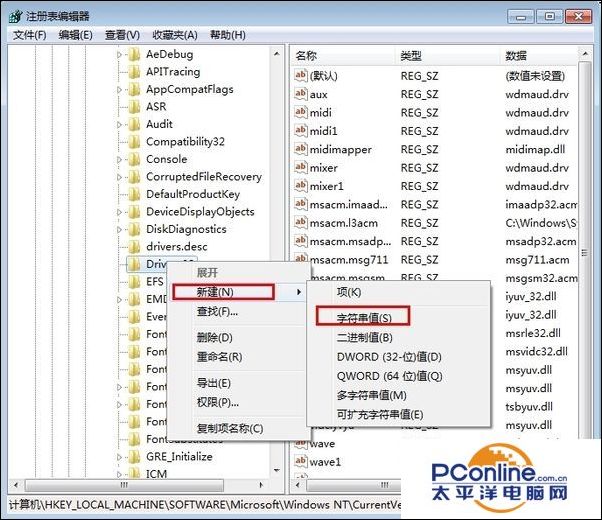The image size is (602, 520).
Task: Click the Compatibility32 folder icon
Action: click(134, 142)
